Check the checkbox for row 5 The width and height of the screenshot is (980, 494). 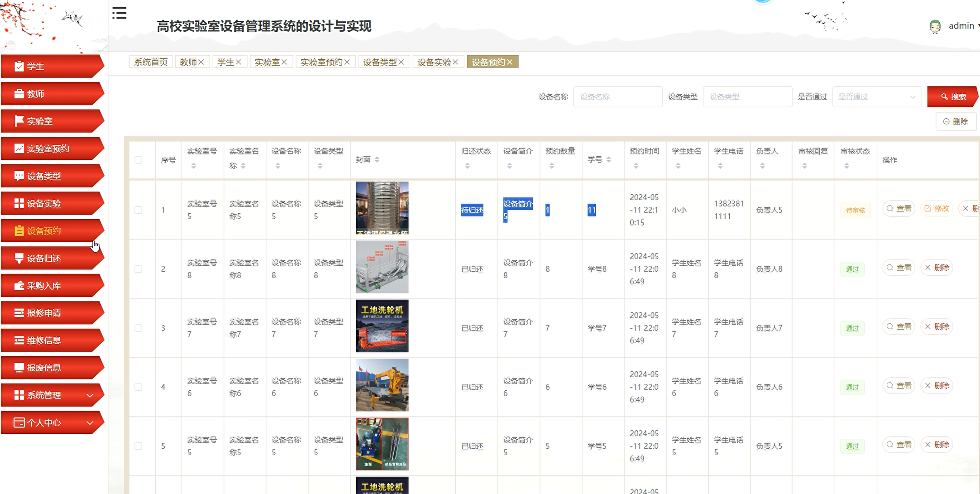tap(139, 446)
